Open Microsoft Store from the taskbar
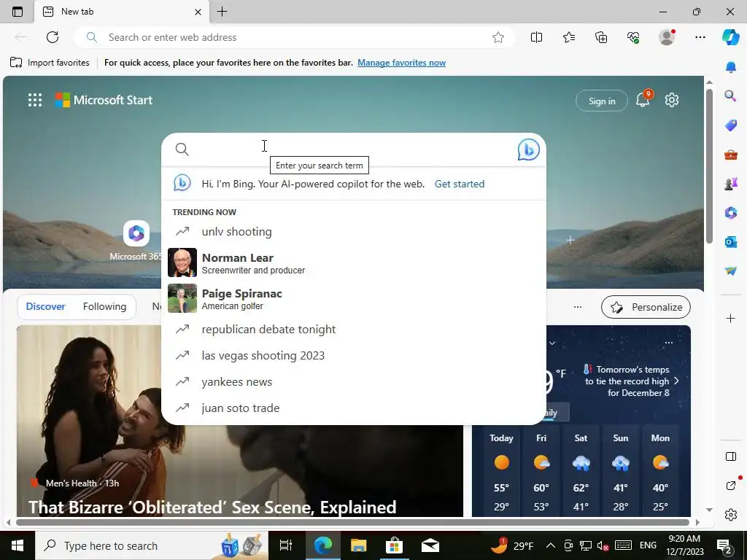Screen dimensions: 747x560 (394, 545)
